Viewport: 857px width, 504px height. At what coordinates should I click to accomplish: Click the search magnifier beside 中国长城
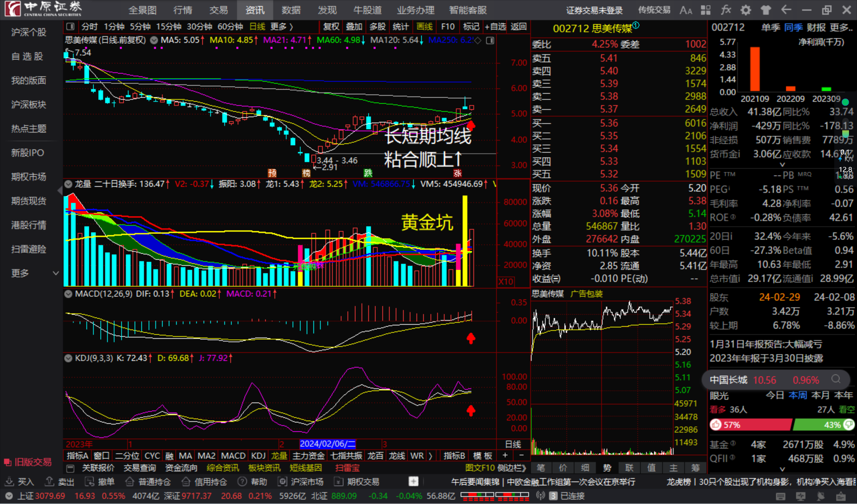(x=836, y=379)
